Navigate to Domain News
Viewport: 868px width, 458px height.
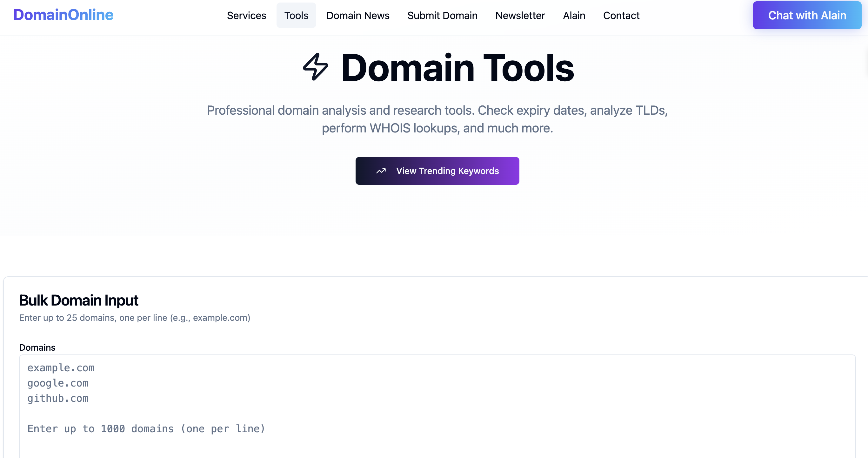(x=357, y=15)
